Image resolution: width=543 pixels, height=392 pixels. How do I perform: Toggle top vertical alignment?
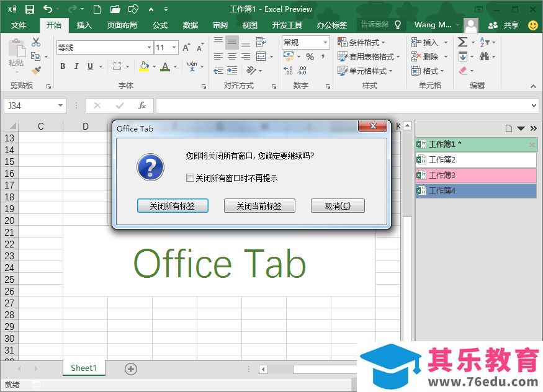tap(218, 41)
